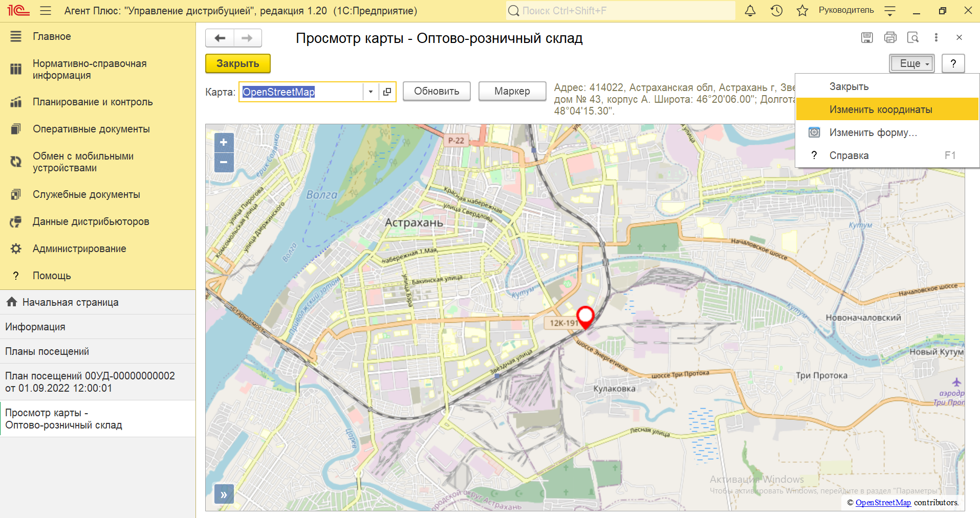Viewport: 980px width, 518px height.
Task: Print the map form
Action: (x=890, y=37)
